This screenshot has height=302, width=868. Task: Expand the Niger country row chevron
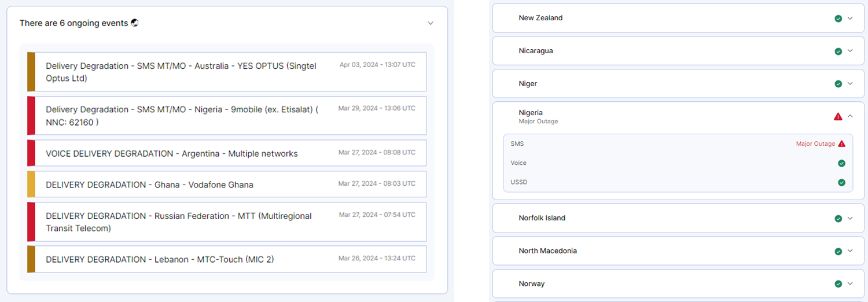pyautogui.click(x=850, y=84)
